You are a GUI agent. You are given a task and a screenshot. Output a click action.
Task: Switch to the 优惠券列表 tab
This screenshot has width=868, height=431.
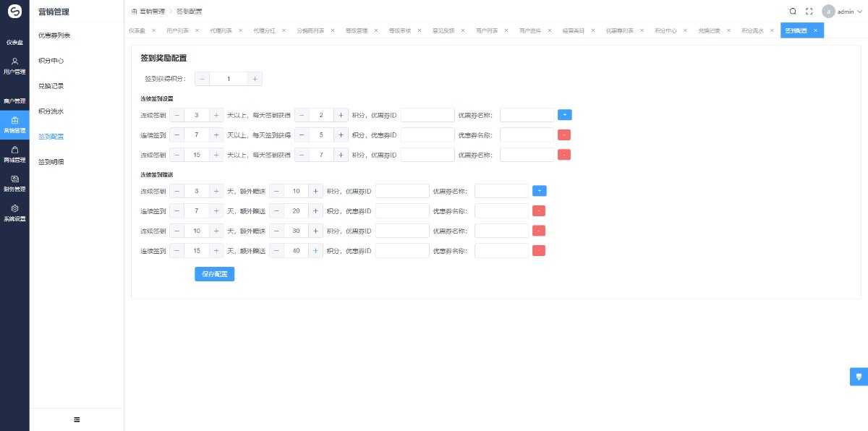(619, 31)
